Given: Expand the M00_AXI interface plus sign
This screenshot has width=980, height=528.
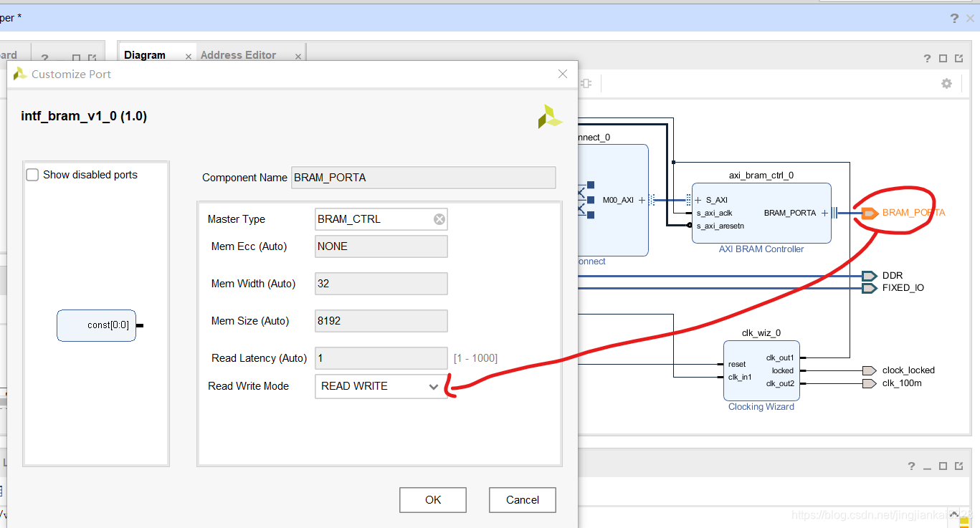Looking at the screenshot, I should [x=642, y=201].
